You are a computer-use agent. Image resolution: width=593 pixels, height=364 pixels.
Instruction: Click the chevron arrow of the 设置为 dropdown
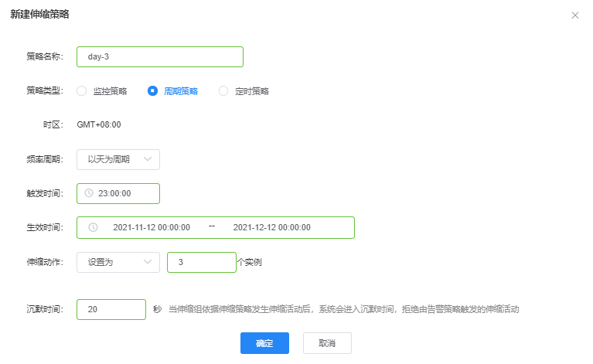[x=148, y=262]
